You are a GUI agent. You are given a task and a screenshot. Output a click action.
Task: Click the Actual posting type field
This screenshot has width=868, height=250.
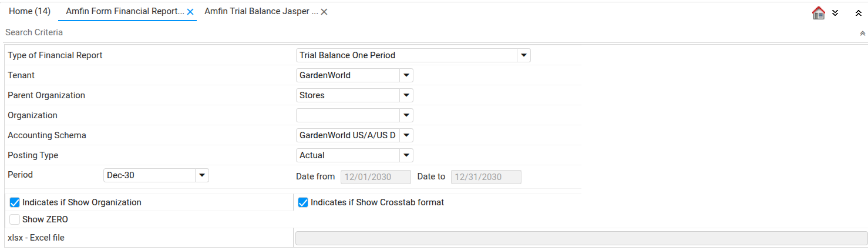348,155
